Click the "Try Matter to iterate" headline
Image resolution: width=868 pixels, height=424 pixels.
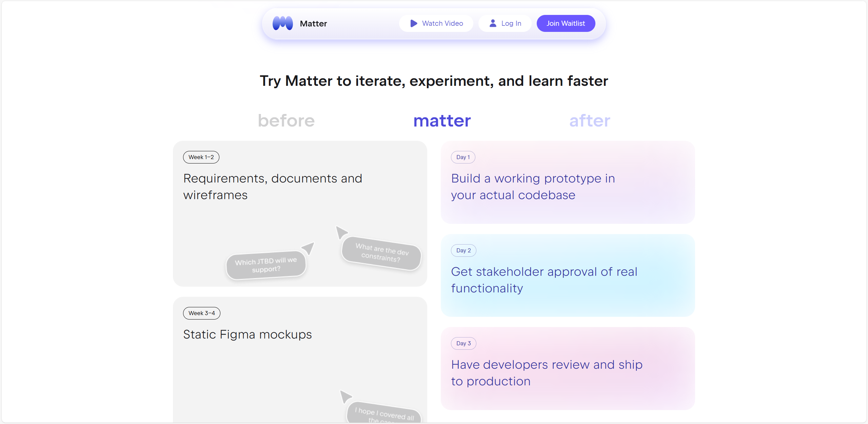point(434,81)
